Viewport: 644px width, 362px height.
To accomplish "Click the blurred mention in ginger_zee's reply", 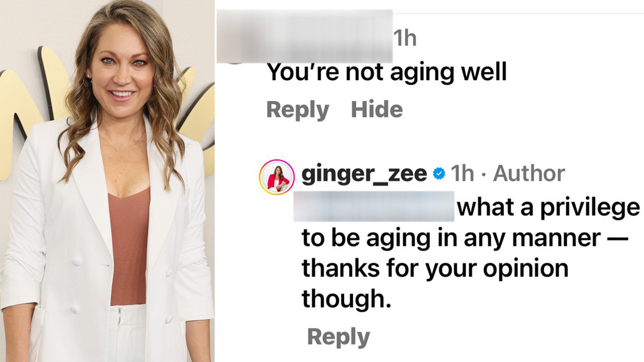I will pos(374,206).
